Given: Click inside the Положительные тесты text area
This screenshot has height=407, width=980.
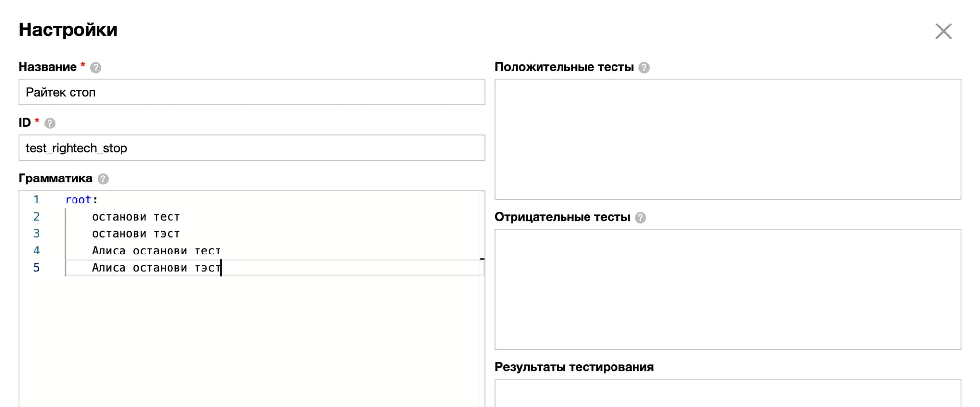Looking at the screenshot, I should point(728,139).
